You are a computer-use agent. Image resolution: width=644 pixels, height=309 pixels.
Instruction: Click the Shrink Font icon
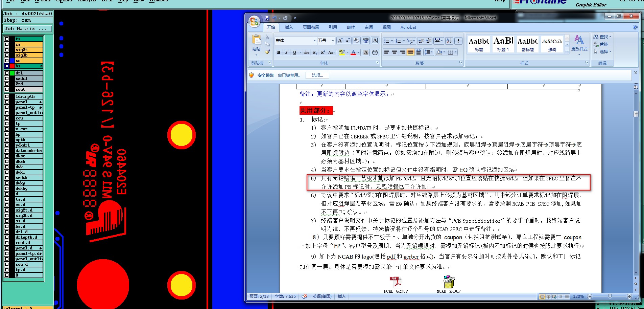[x=348, y=41]
